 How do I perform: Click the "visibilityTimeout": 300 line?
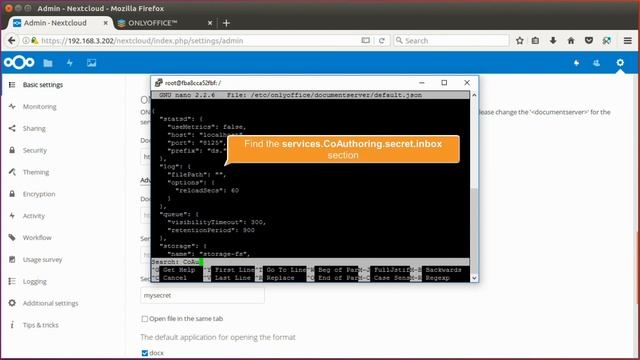coord(217,222)
